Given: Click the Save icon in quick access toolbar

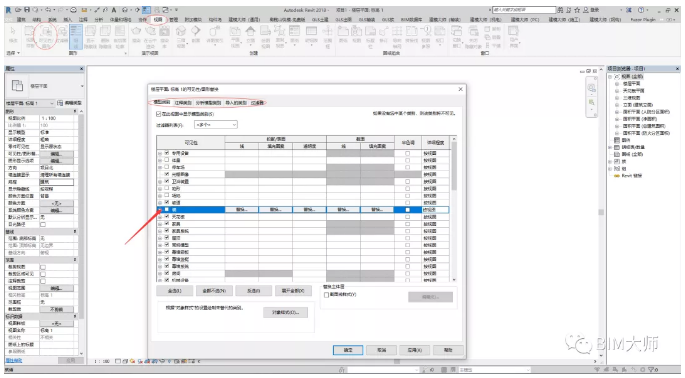Looking at the screenshot, I should [27, 9].
